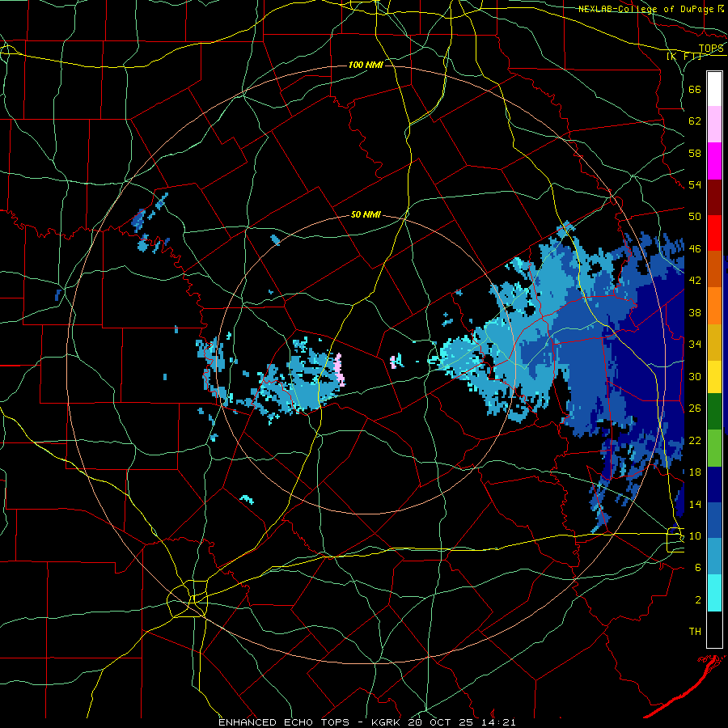
Task: Click the dark red 50 kft legend swatch
Action: coord(714,197)
